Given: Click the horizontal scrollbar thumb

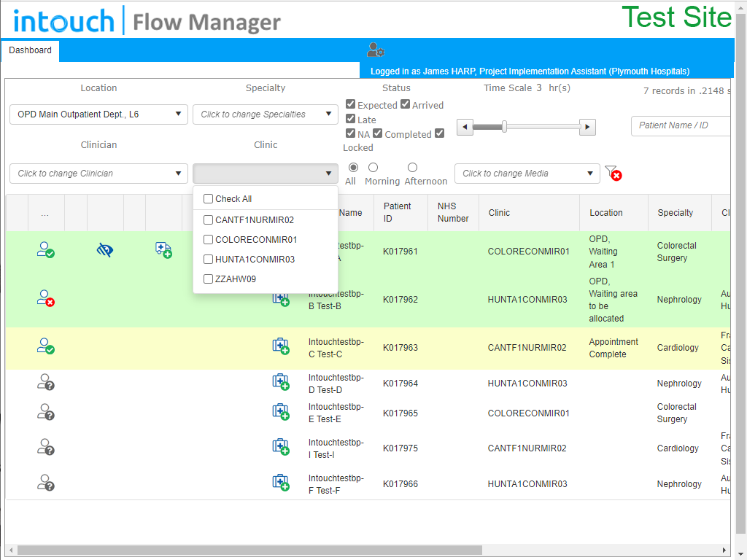Looking at the screenshot, I should [x=249, y=550].
